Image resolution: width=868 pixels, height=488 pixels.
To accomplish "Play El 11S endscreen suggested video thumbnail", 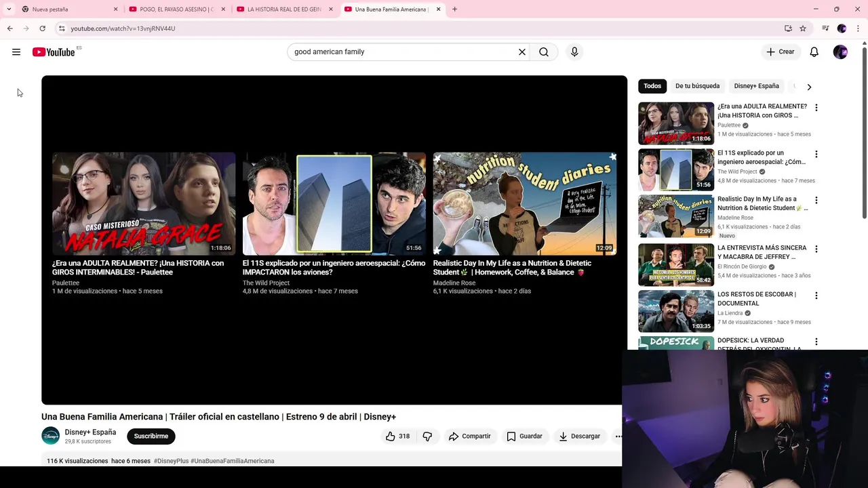I will click(334, 203).
